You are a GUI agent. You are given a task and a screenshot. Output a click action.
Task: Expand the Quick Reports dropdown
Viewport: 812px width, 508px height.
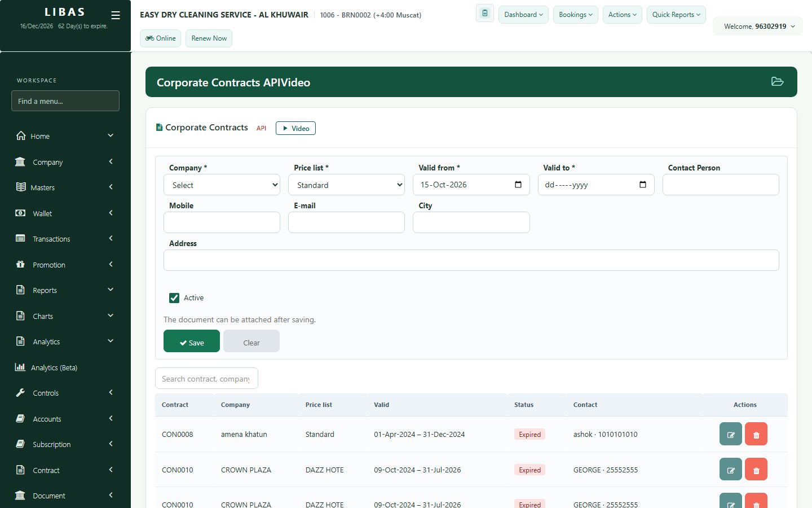coord(676,15)
